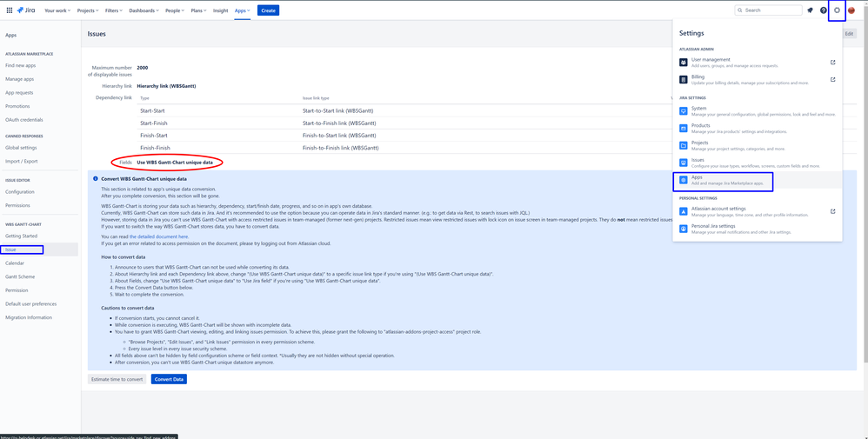Click the Atlassian account settings icon
The height and width of the screenshot is (439, 868).
click(684, 211)
